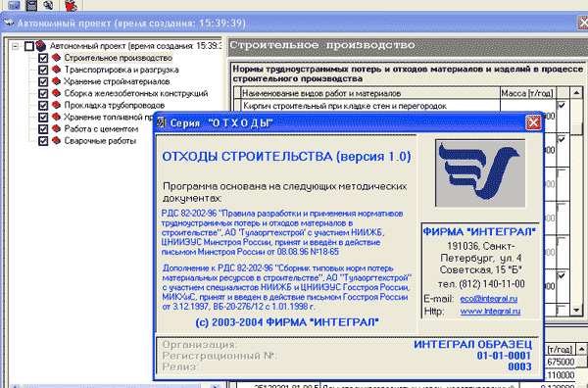Click the ФИРМА "ИНТЕГРАЛ" heading in the contact box
This screenshot has width=588, height=388.
pyautogui.click(x=479, y=231)
